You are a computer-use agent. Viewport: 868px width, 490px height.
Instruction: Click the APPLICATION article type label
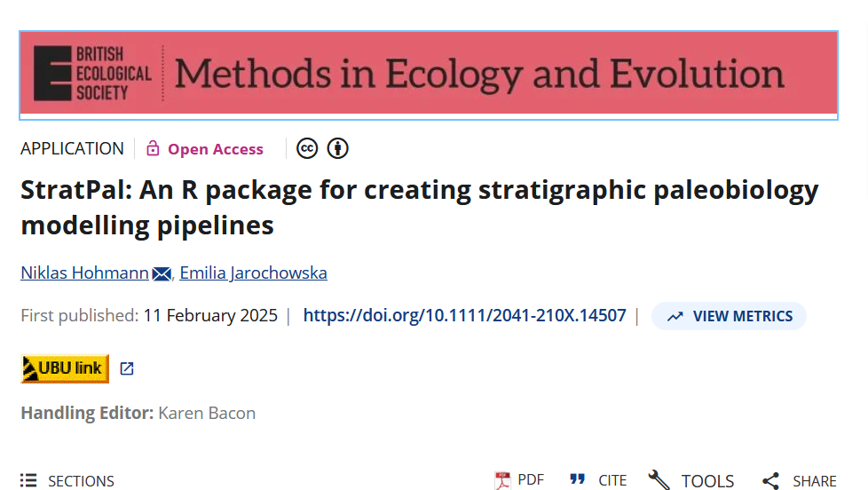pos(72,148)
